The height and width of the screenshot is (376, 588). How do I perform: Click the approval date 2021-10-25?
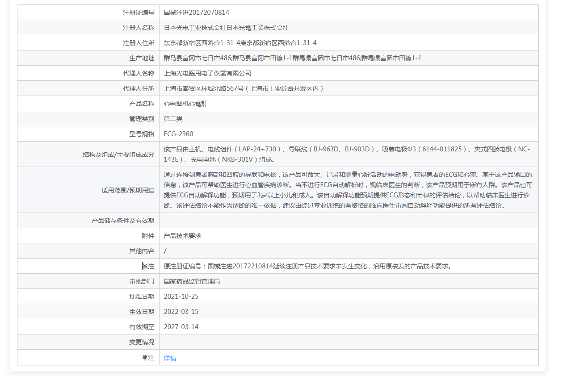click(181, 297)
